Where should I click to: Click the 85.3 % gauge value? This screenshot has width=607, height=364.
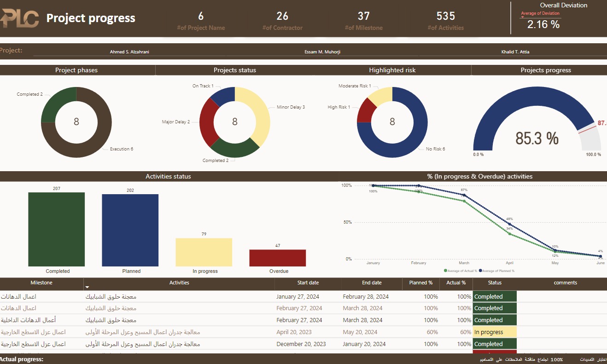pyautogui.click(x=537, y=138)
